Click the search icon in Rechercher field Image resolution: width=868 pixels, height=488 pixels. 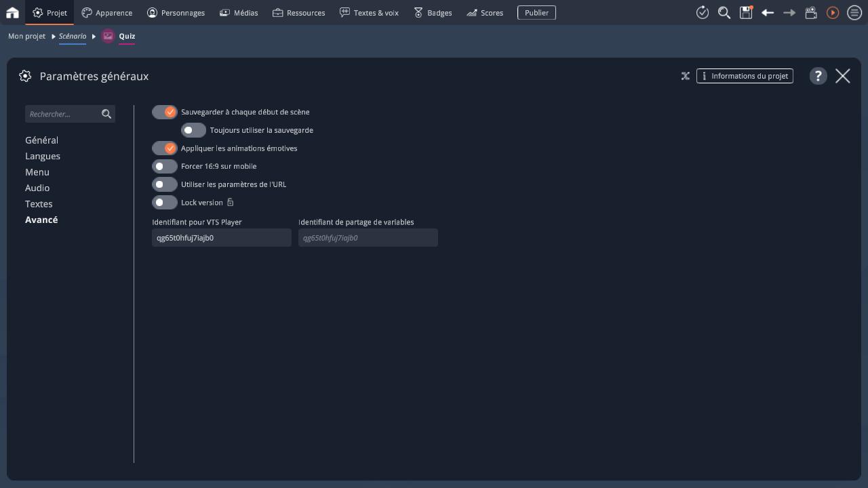[x=106, y=114]
